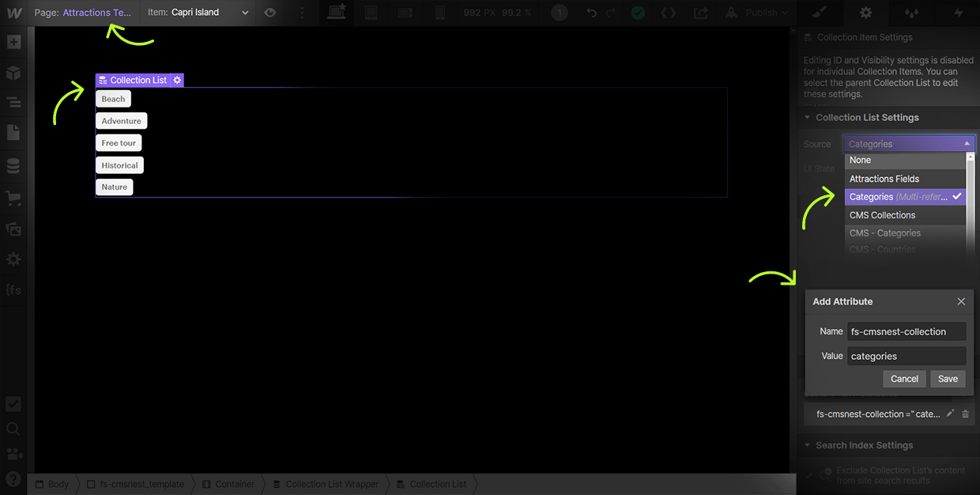Delete the fs-cmsnest-collection attribute trash
Screen dimensions: 980x495
point(966,414)
